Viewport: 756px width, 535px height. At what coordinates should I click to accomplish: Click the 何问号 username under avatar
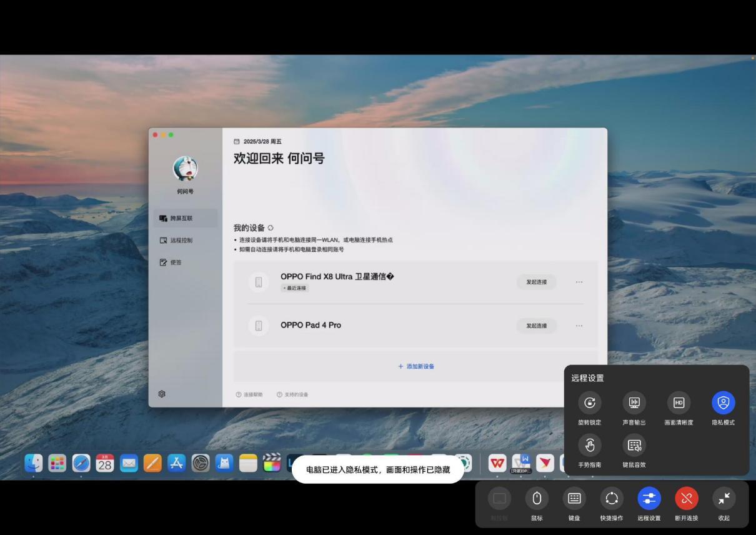(185, 191)
